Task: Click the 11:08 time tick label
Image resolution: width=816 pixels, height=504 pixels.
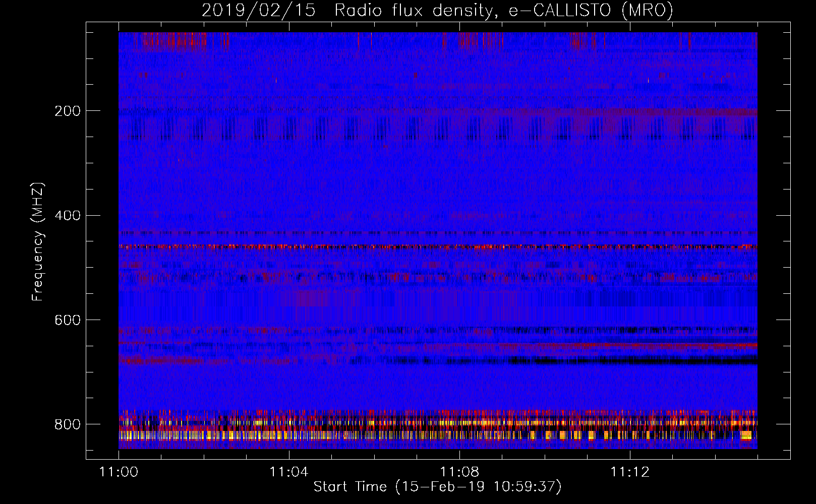Action: (459, 472)
